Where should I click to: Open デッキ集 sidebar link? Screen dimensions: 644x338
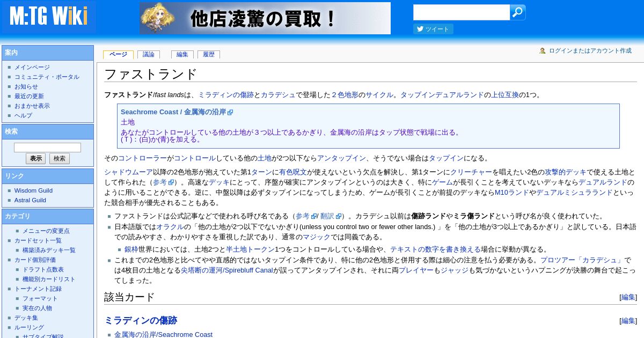26,318
